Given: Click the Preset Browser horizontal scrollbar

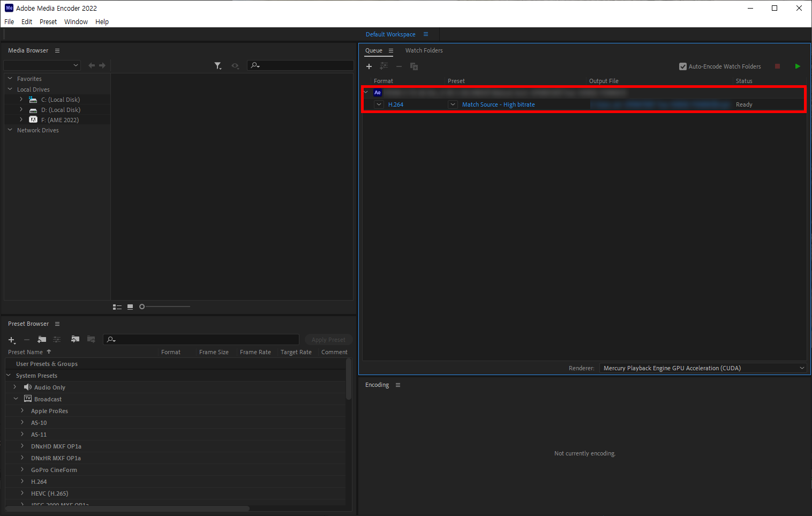Looking at the screenshot, I should click(127, 508).
